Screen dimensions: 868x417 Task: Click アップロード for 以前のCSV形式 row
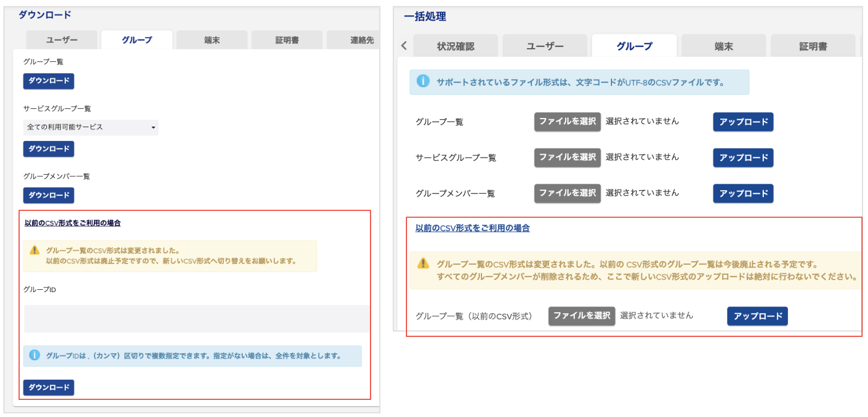point(757,316)
